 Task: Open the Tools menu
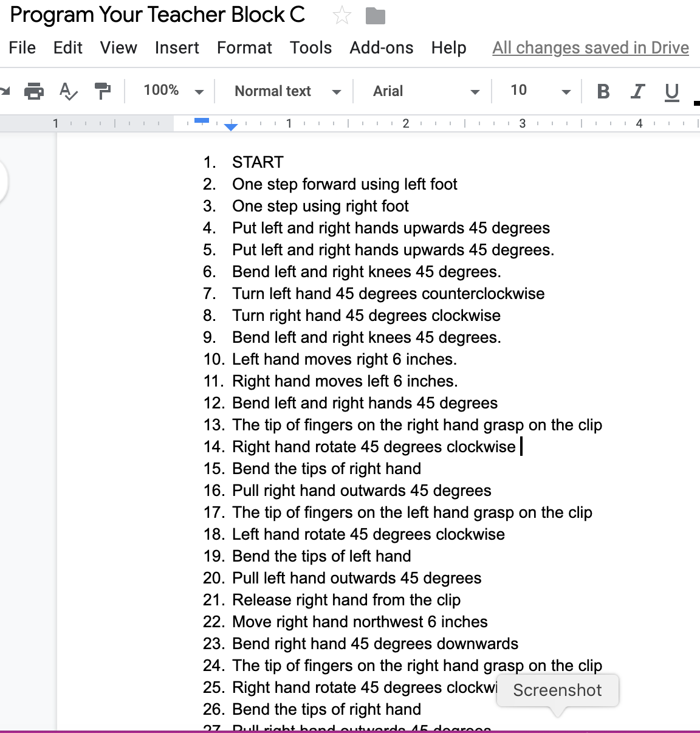[x=311, y=47]
